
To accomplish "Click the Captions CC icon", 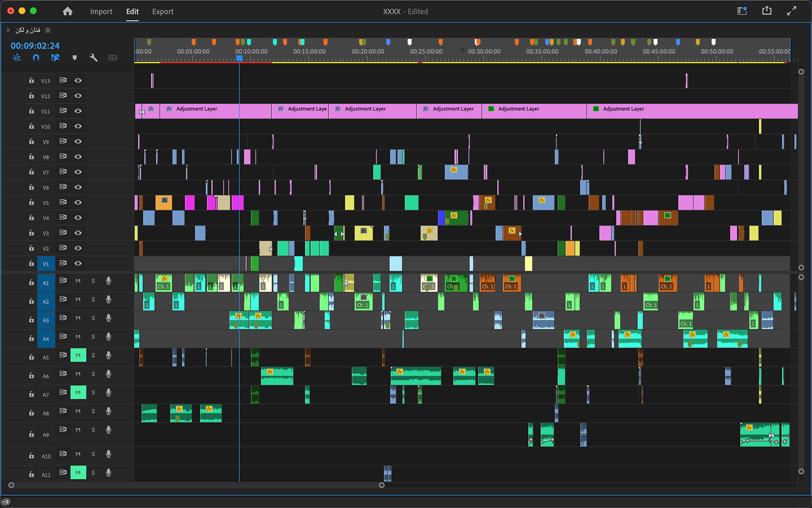I will pos(112,58).
